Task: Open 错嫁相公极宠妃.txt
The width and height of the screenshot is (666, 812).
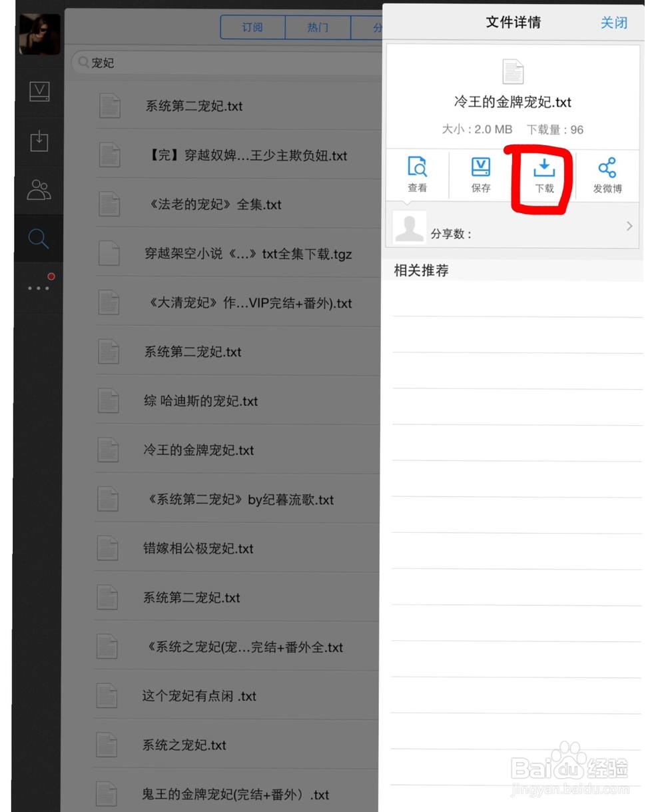Action: click(x=237, y=549)
